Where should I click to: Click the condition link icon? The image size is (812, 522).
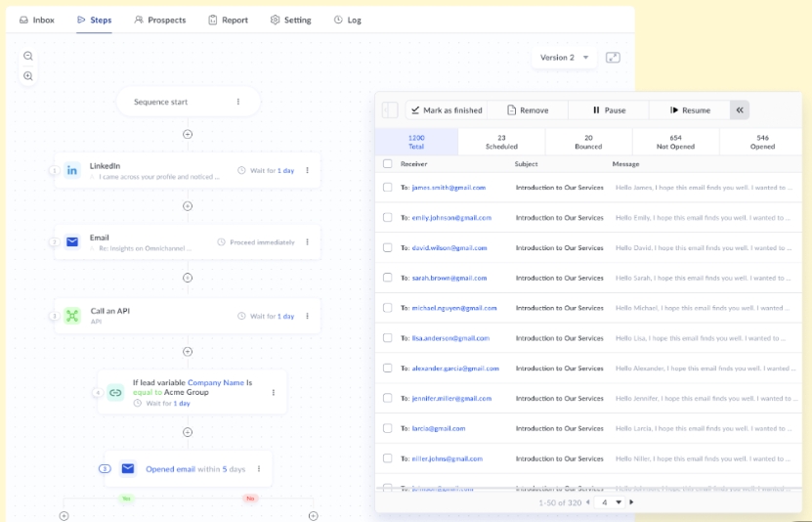pos(115,393)
